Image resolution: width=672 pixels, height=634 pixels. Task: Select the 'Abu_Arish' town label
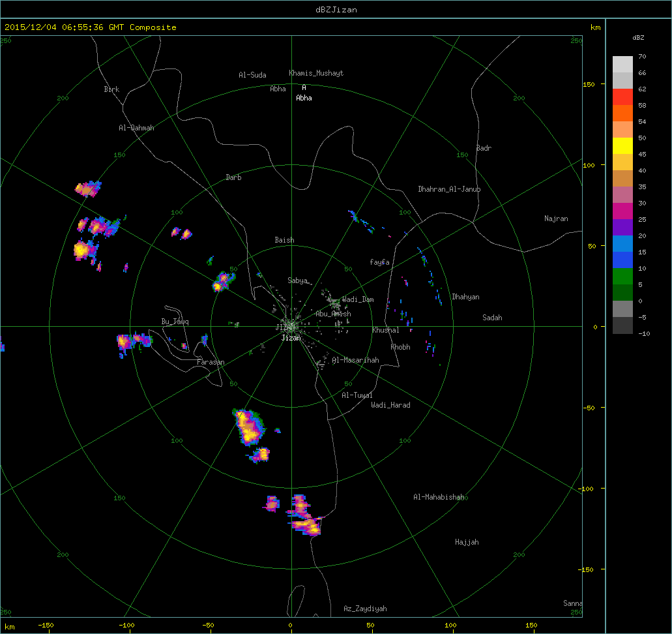point(334,314)
